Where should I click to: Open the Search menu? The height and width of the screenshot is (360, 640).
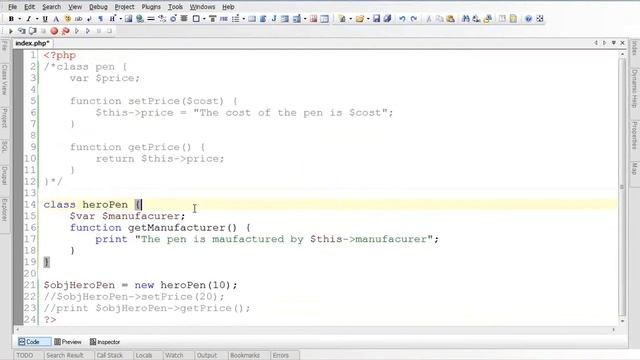coord(51,7)
